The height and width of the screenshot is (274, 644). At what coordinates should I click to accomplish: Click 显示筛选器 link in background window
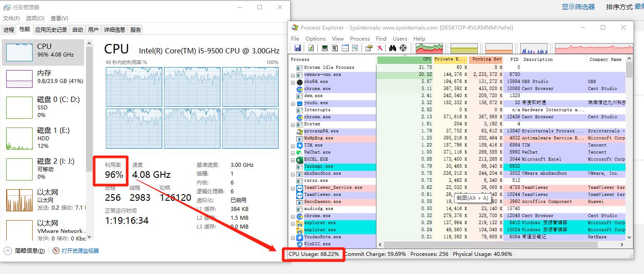tap(578, 7)
